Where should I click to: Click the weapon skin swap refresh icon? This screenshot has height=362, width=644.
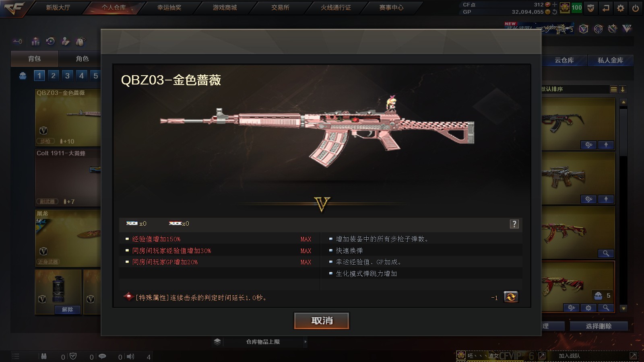click(511, 297)
